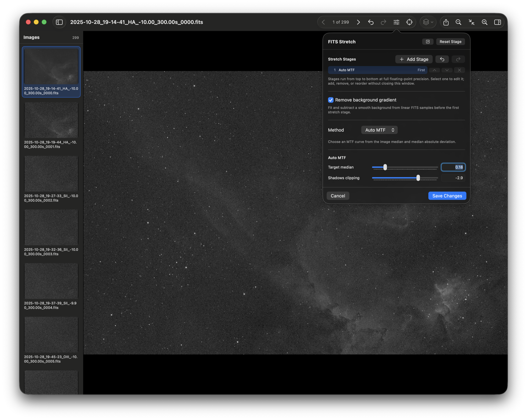Click filename '2025-10-28_19-19-44_HA' label
This screenshot has width=527, height=420.
click(x=50, y=144)
